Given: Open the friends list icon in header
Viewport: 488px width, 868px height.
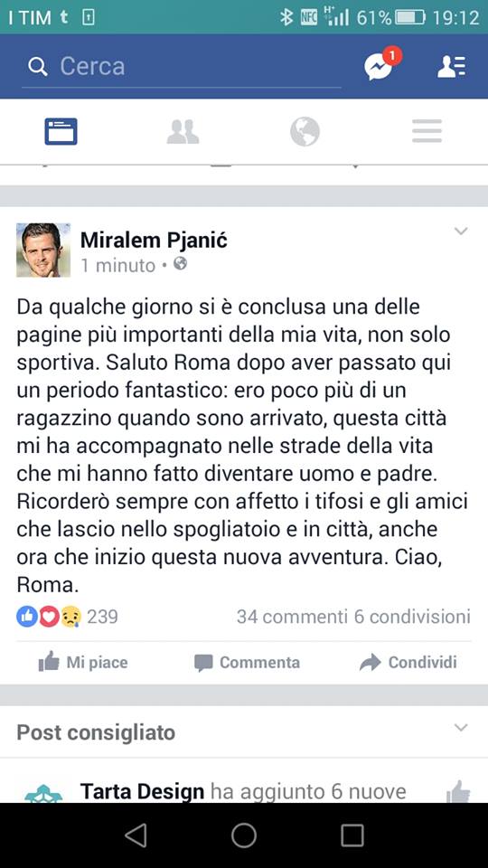Looking at the screenshot, I should 452,66.
